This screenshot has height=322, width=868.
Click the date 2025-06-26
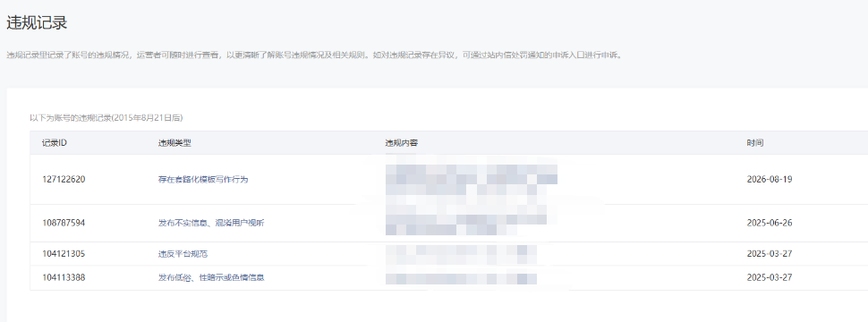click(x=770, y=223)
